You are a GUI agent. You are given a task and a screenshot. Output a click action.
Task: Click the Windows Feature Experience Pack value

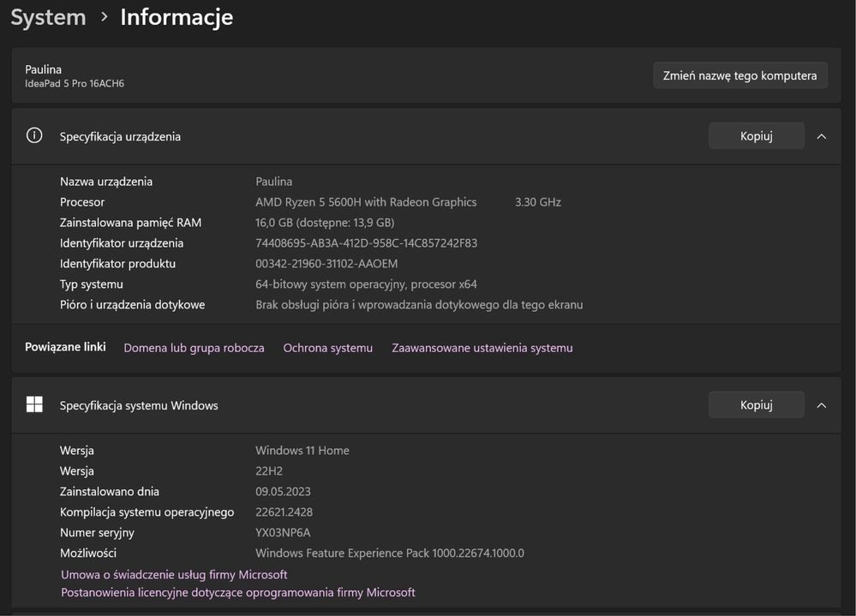[x=390, y=553]
